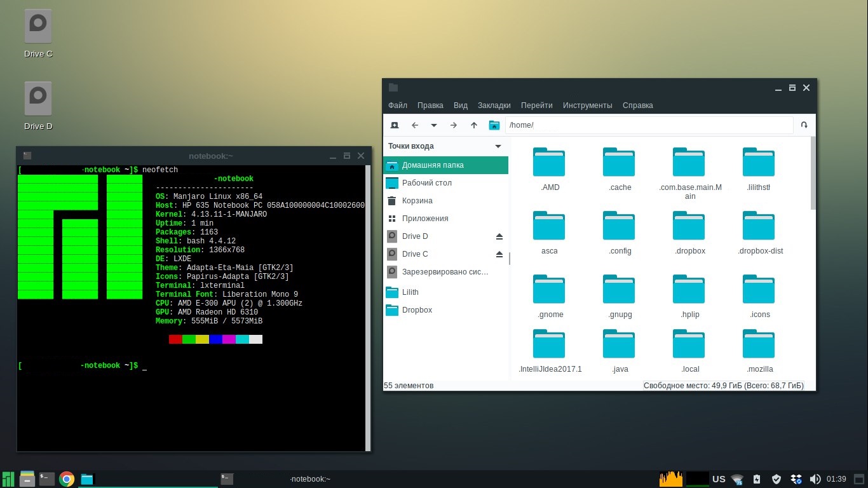868x488 pixels.
Task: Eject Drive D using the sidebar eject icon
Action: 499,236
